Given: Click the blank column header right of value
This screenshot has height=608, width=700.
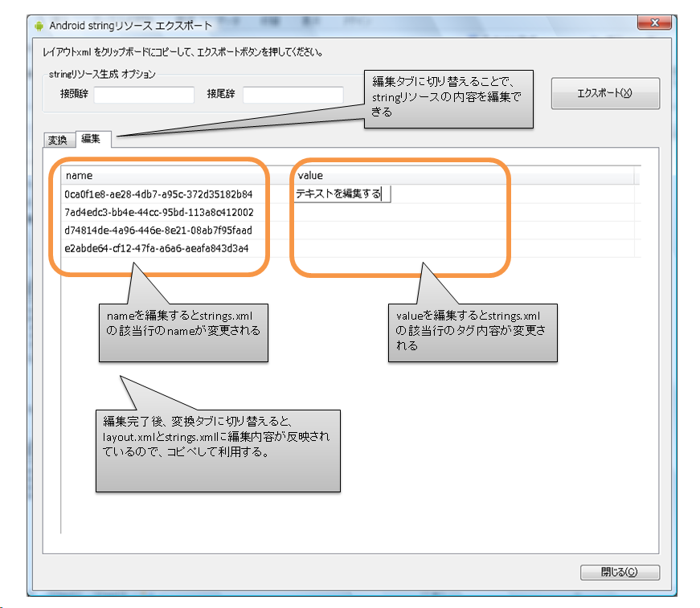Looking at the screenshot, I should coord(637,175).
